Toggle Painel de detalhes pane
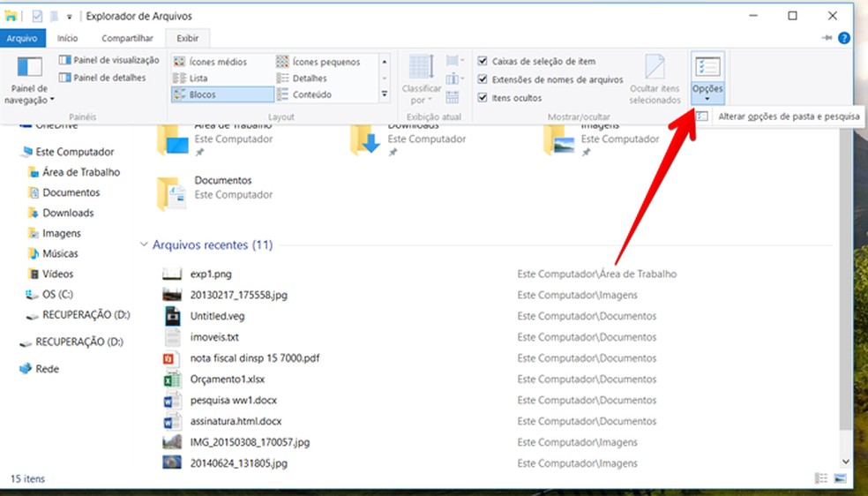The width and height of the screenshot is (868, 496). pyautogui.click(x=103, y=78)
